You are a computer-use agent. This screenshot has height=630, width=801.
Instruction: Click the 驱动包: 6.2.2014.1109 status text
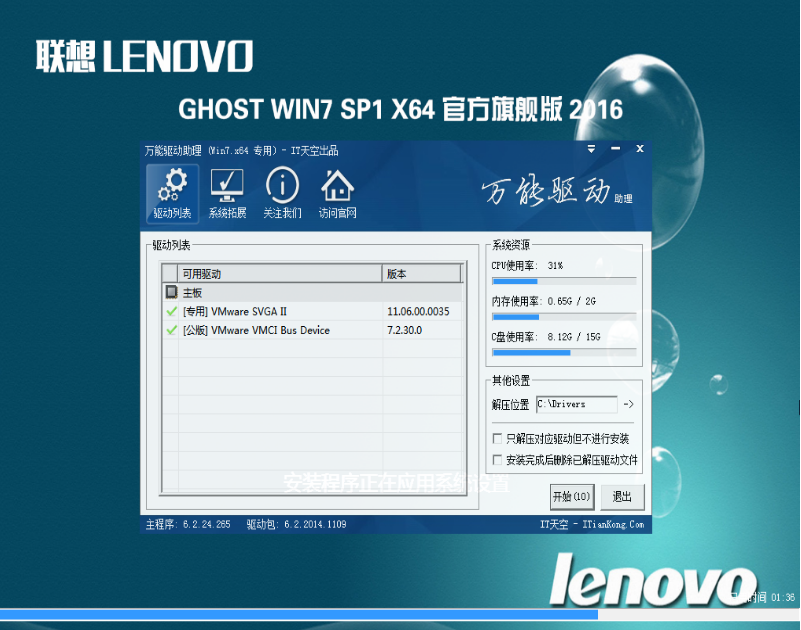tap(296, 524)
